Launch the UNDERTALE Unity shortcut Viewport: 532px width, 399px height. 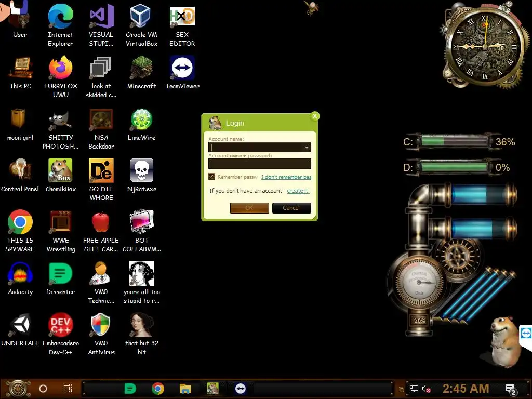pyautogui.click(x=20, y=330)
